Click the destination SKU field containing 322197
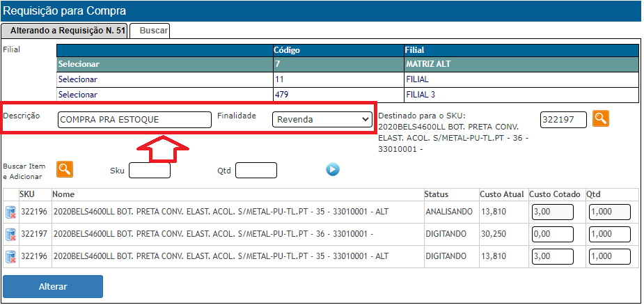 pos(563,120)
